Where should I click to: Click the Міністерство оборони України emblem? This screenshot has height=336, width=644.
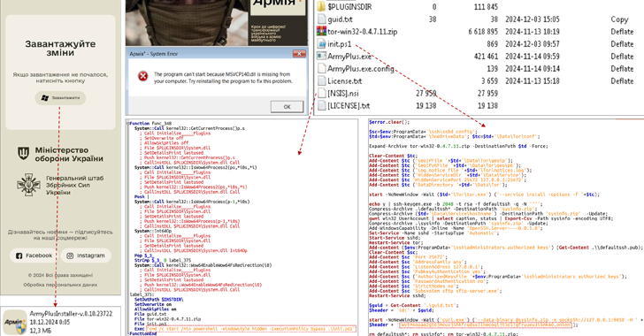23,154
